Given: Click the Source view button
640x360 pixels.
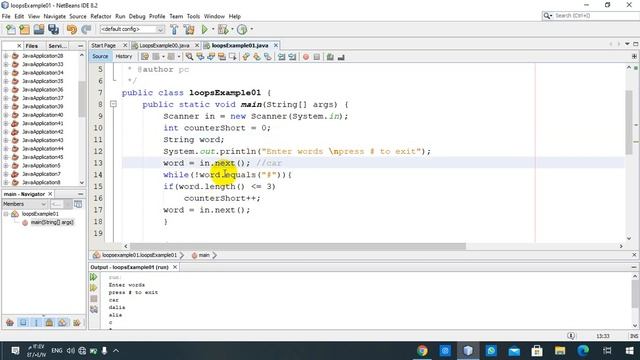Looking at the screenshot, I should [100, 56].
